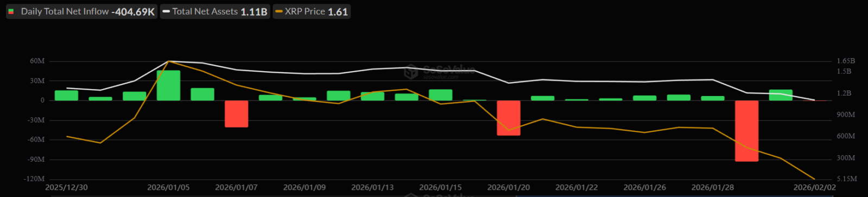868x197 pixels.
Task: Select the red bar at 2026/01/07
Action: [236, 114]
